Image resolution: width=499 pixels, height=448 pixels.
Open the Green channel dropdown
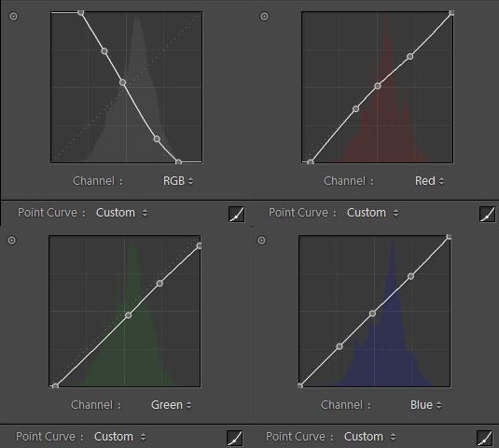[x=172, y=405]
